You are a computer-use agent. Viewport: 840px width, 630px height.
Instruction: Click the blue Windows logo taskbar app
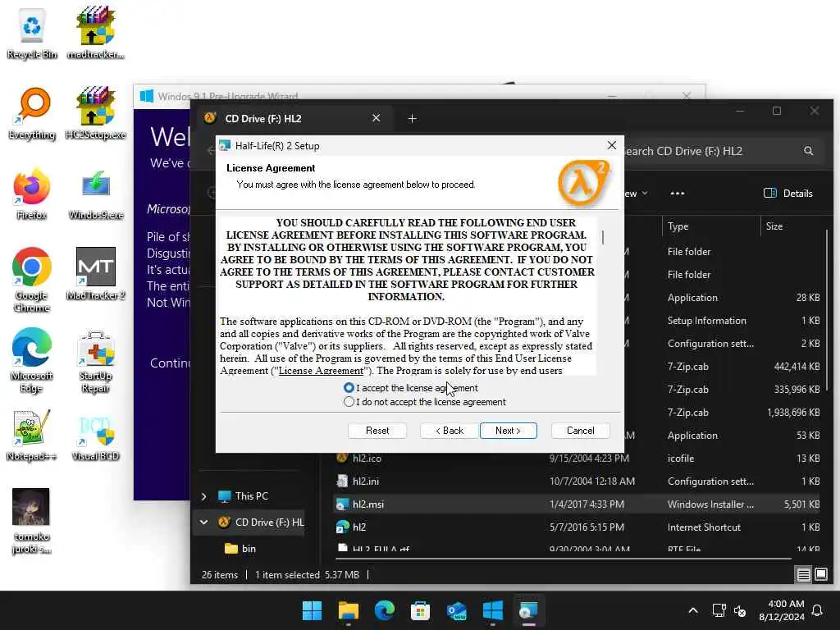click(492, 610)
